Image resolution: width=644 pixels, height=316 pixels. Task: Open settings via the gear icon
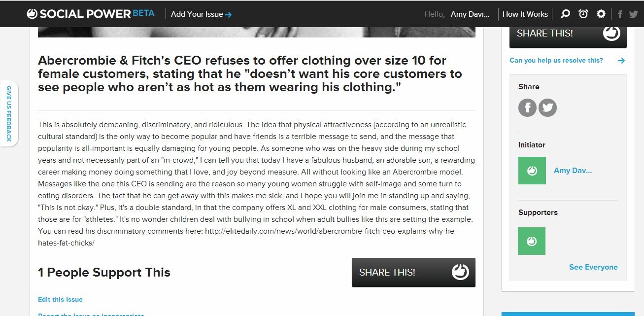(601, 14)
